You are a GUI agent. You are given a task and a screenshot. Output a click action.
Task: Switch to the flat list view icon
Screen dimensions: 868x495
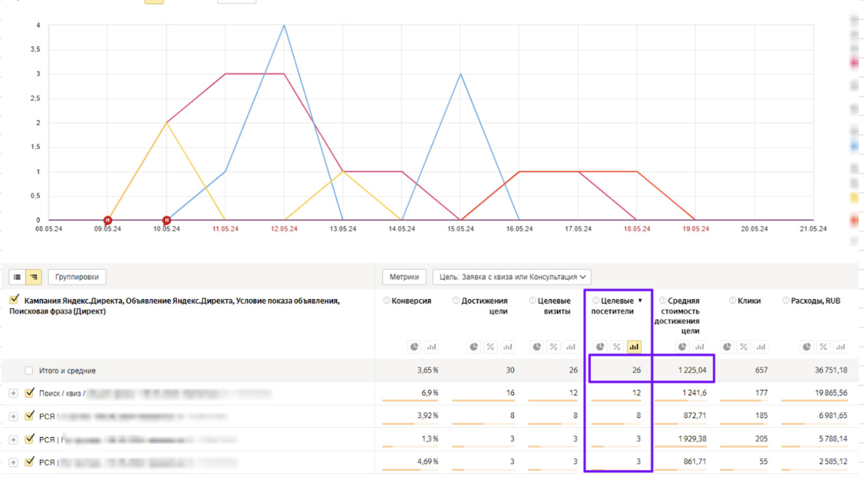tap(18, 277)
